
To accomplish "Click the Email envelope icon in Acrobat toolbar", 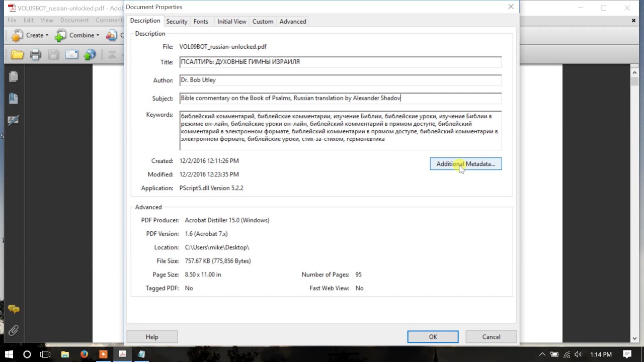I will [x=71, y=55].
